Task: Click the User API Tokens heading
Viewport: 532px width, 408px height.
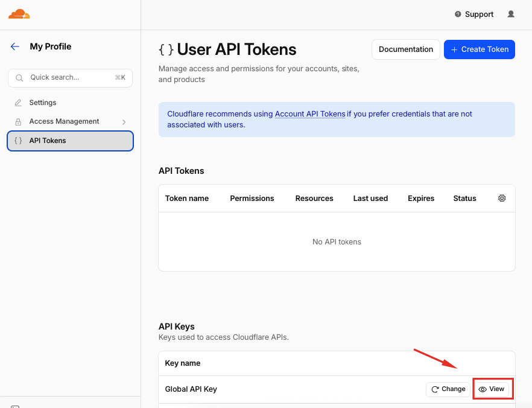Action: (236, 49)
